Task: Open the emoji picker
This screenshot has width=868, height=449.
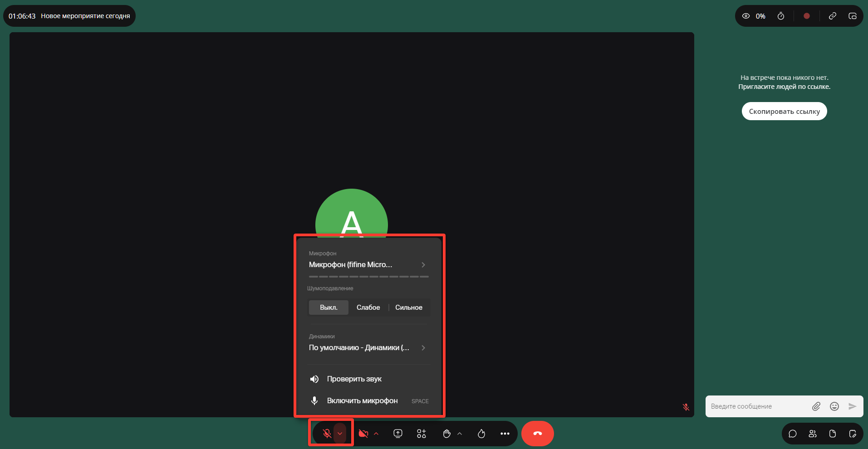Action: point(834,406)
